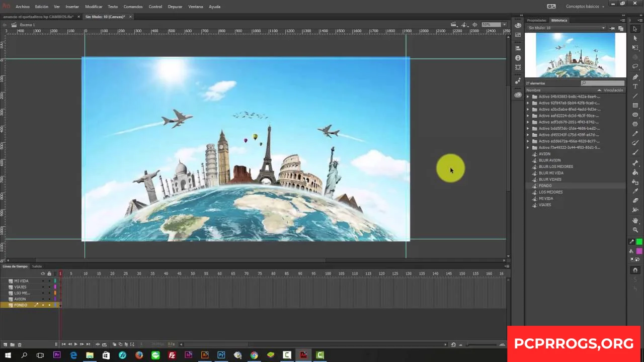The width and height of the screenshot is (644, 362).
Task: Click the New Folder icon in timeline
Action: (13, 344)
